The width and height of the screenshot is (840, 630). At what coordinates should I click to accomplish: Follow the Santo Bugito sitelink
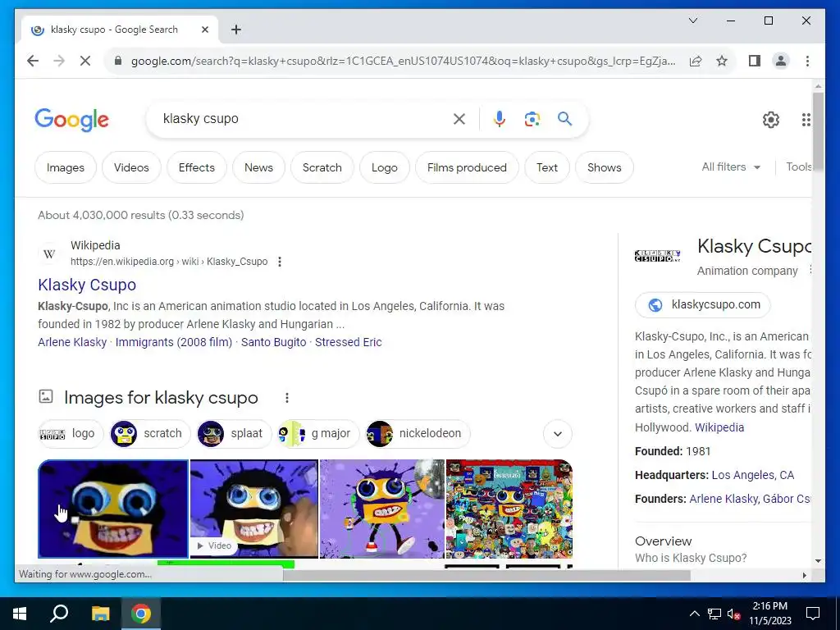(273, 342)
